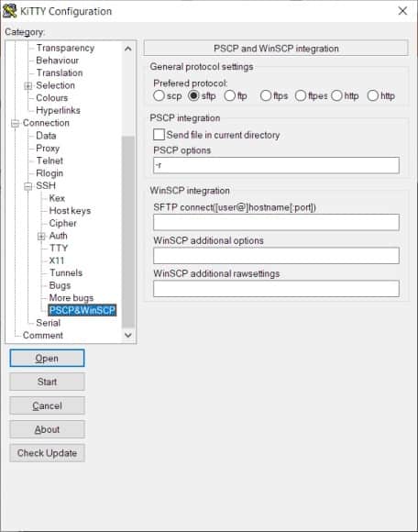Click the Check Update button
Screen dimensions: 418x532
[x=47, y=453]
